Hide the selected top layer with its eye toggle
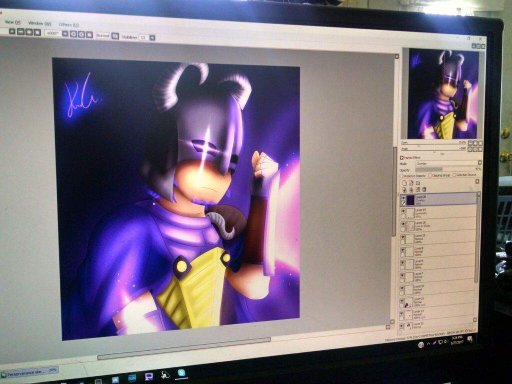Screen dimensions: 512x384 pyautogui.click(x=403, y=198)
